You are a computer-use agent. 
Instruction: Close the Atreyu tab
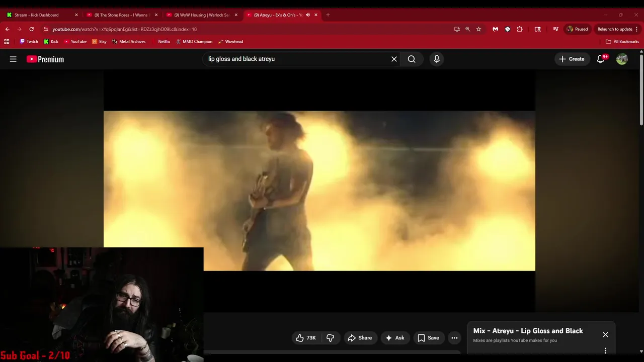coord(316,15)
